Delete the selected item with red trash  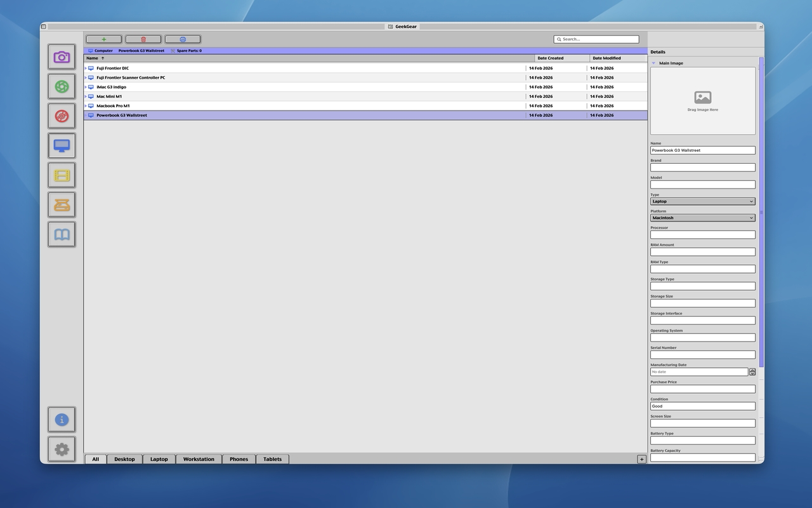click(143, 39)
